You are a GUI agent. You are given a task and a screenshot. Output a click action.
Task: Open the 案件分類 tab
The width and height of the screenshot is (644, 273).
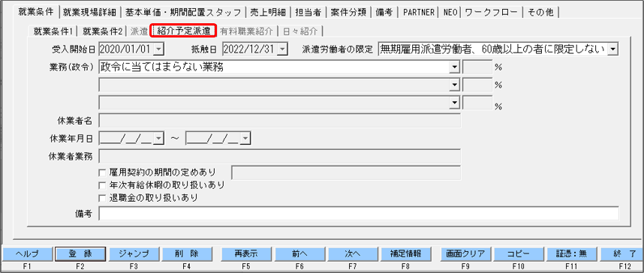(349, 12)
